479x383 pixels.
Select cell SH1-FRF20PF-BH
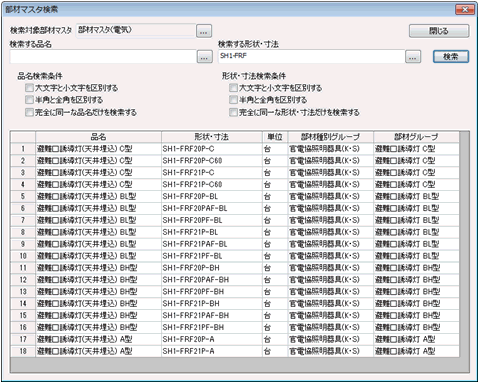tap(212, 292)
